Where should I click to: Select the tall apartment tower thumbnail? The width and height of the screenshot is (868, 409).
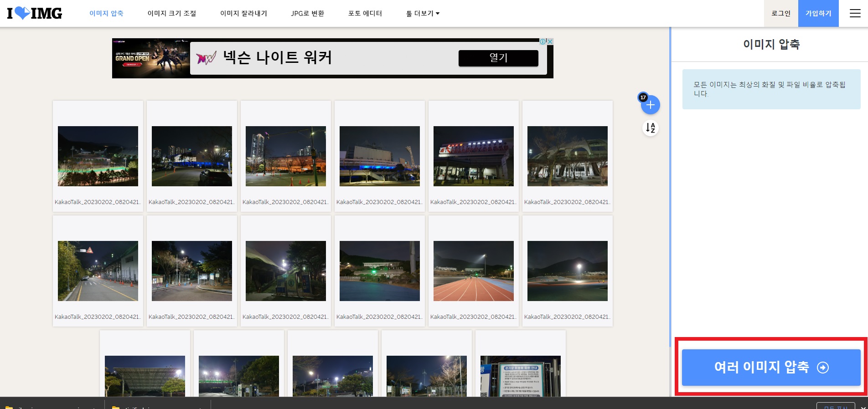pos(286,156)
